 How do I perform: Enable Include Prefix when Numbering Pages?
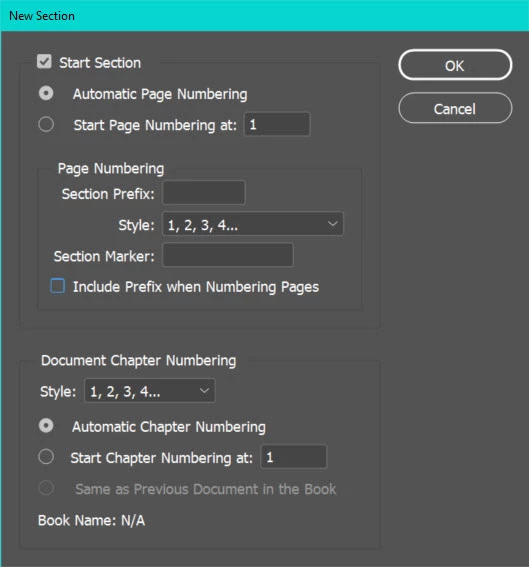click(x=57, y=286)
